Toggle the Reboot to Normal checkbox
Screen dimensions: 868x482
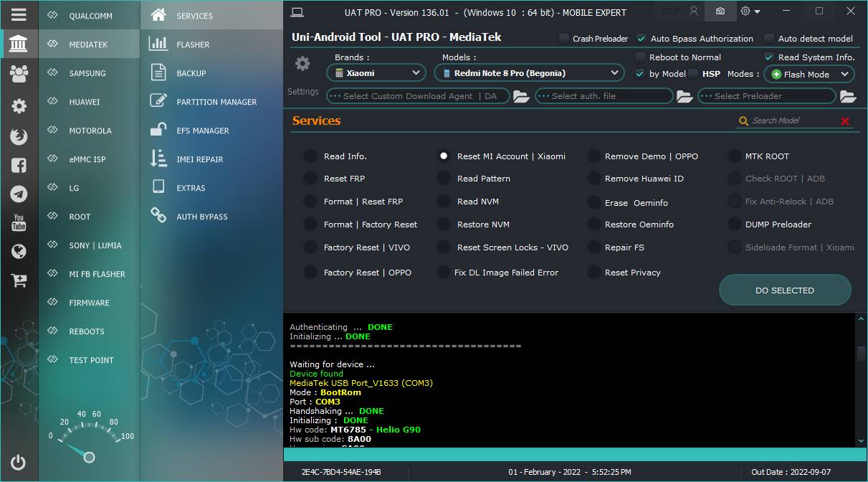(x=640, y=57)
